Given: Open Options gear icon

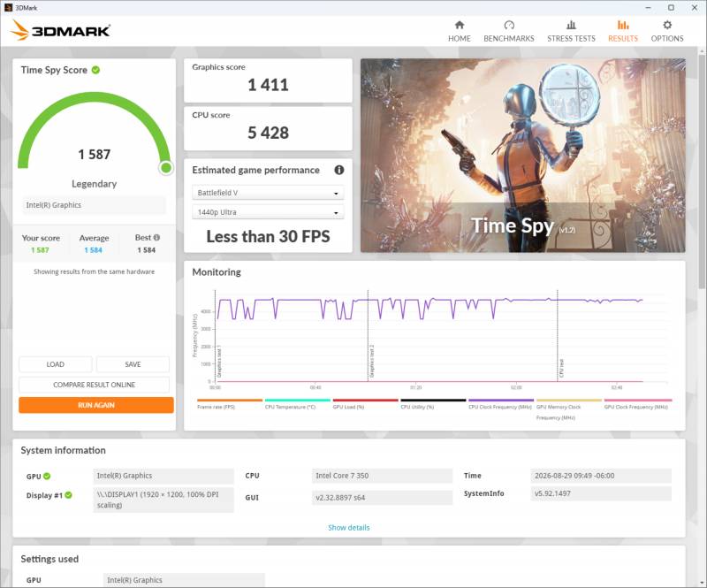Looking at the screenshot, I should pyautogui.click(x=667, y=25).
